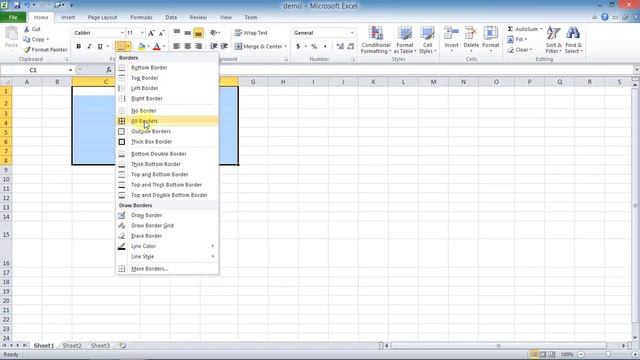
Task: Click the Orientation text angle icon
Action: (214, 33)
